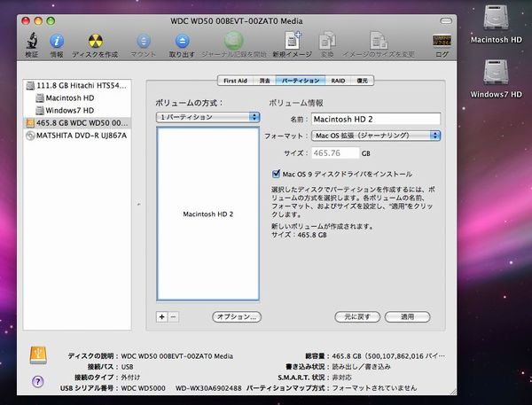The image size is (532, 405).
Task: Click the Eject (取り出す) toolbar icon
Action: point(182,41)
